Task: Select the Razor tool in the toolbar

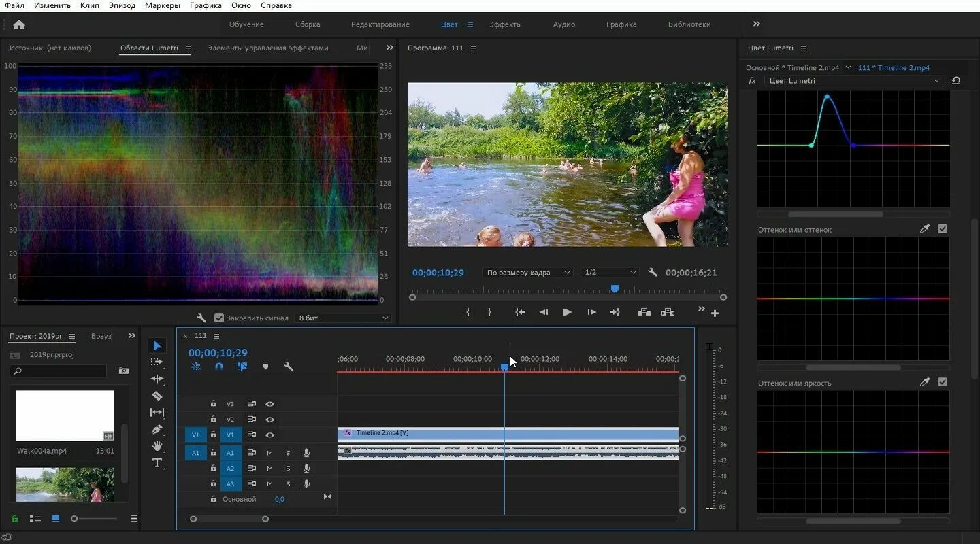Action: [x=157, y=396]
